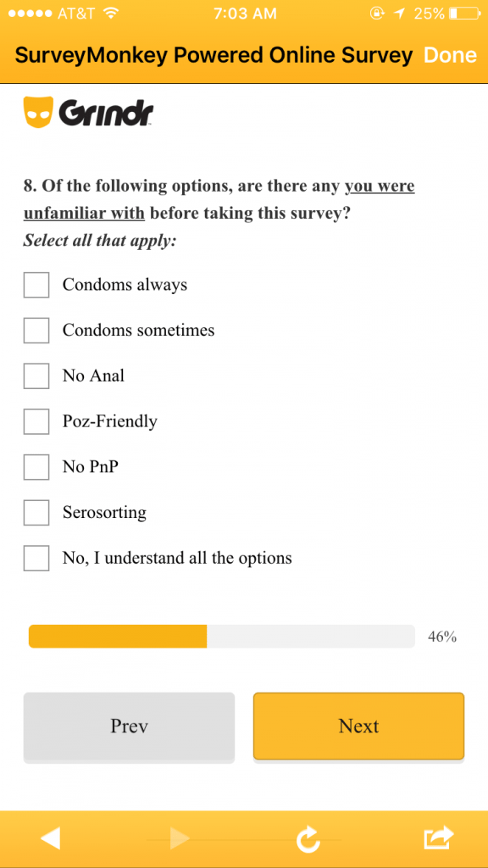Tap the Wi-Fi signal icon
Screen dimensions: 488x868
(111, 13)
